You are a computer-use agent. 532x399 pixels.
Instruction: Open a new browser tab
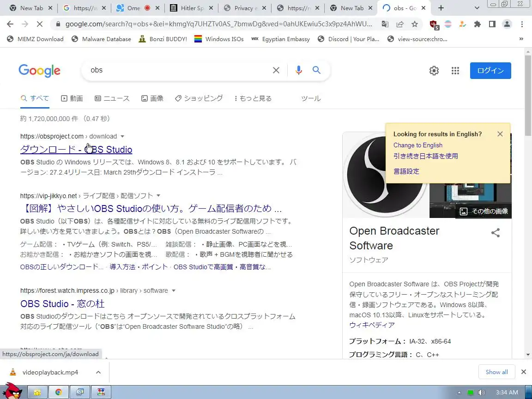click(x=441, y=8)
